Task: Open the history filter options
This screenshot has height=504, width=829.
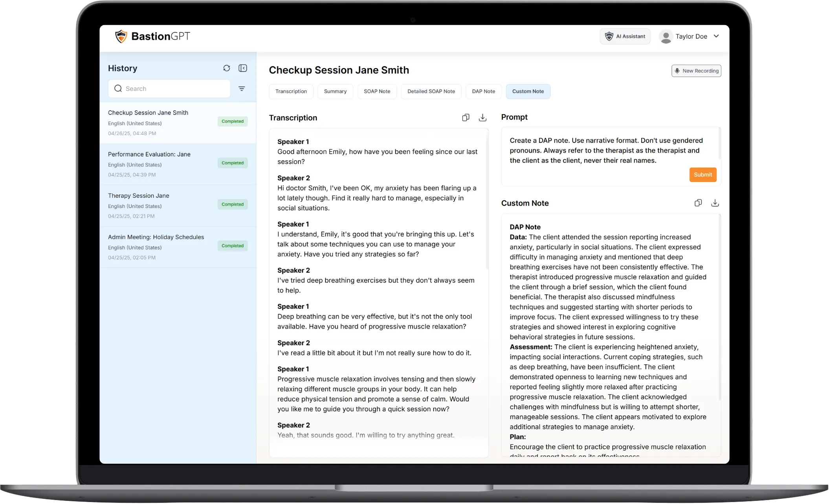Action: [242, 89]
